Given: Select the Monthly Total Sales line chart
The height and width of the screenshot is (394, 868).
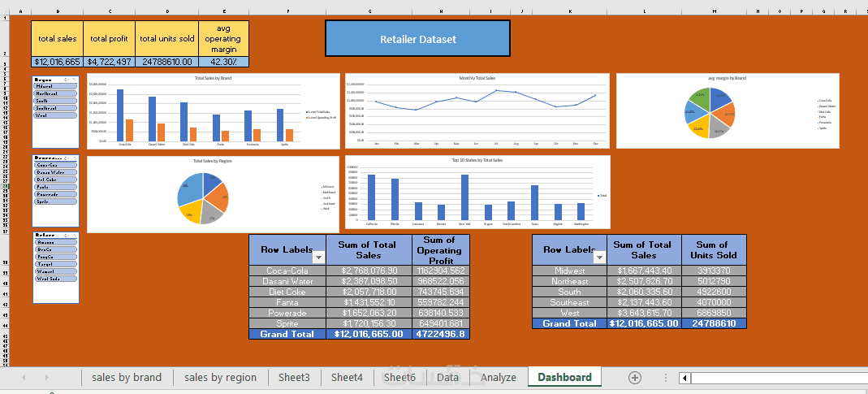Looking at the screenshot, I should coord(477,110).
